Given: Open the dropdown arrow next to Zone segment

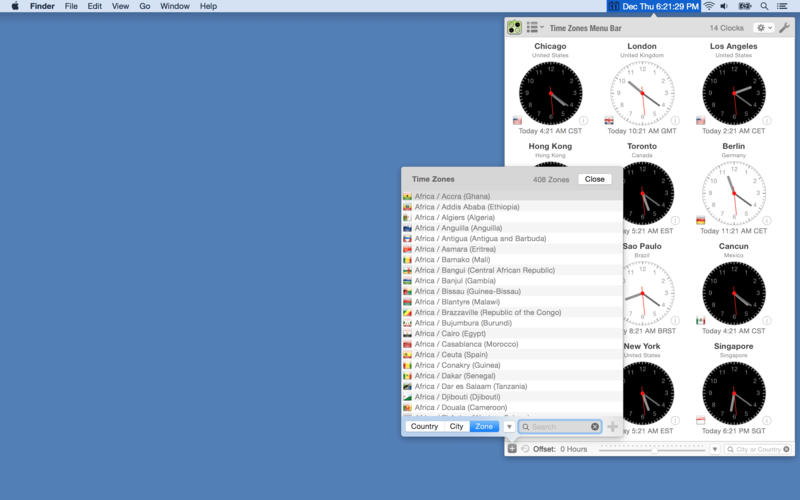Looking at the screenshot, I should tap(508, 427).
